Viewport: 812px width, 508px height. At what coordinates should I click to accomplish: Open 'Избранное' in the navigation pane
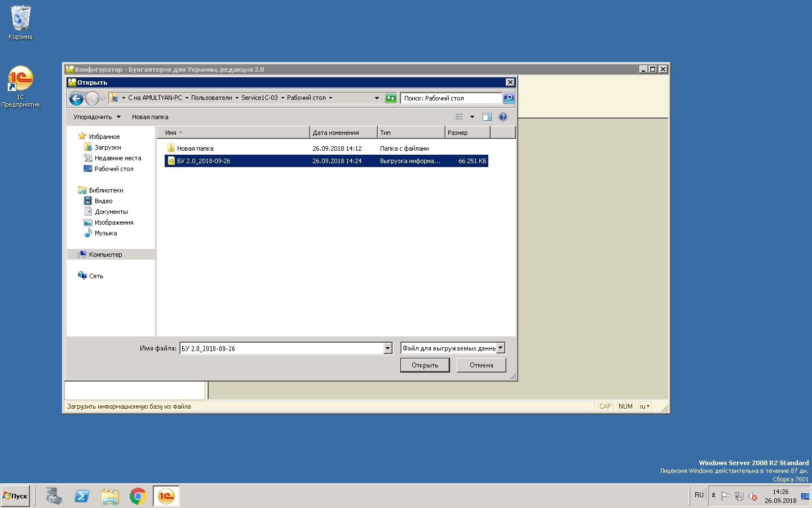coord(104,137)
